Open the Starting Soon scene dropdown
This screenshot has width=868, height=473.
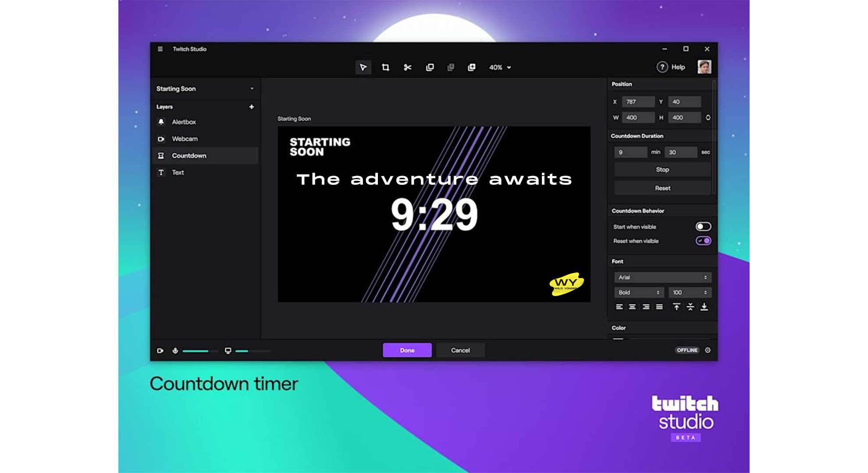(x=205, y=89)
